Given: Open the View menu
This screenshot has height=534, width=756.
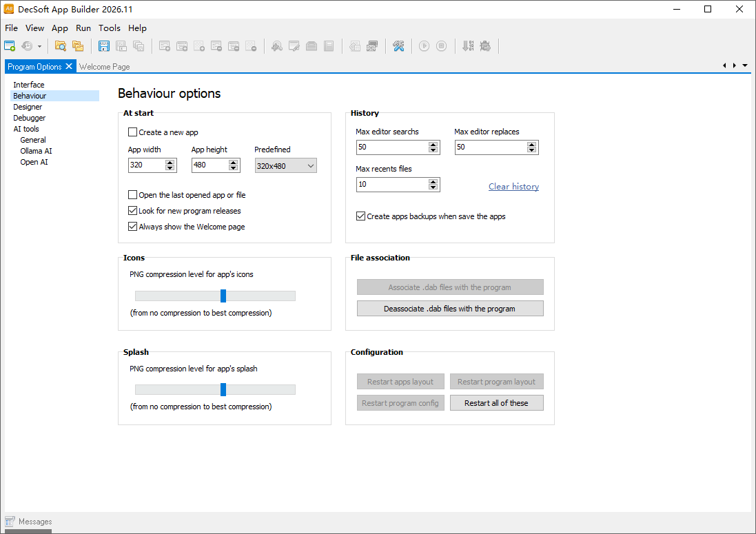Looking at the screenshot, I should coord(34,28).
